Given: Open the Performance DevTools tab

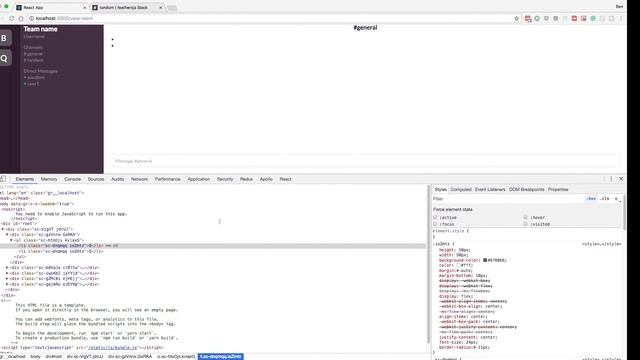Looking at the screenshot, I should [x=167, y=179].
